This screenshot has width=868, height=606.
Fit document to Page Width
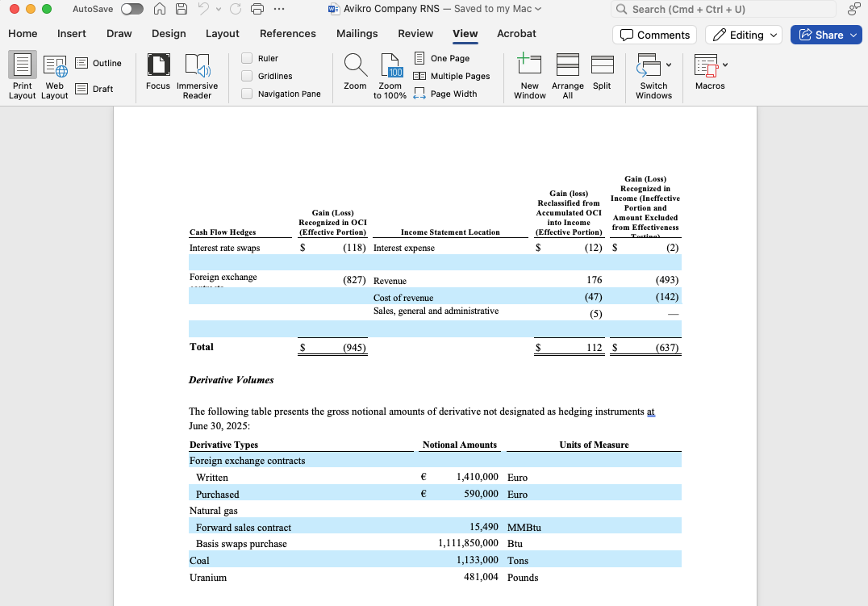[x=445, y=94]
